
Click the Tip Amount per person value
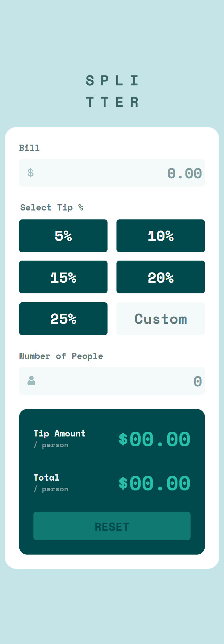tap(154, 438)
